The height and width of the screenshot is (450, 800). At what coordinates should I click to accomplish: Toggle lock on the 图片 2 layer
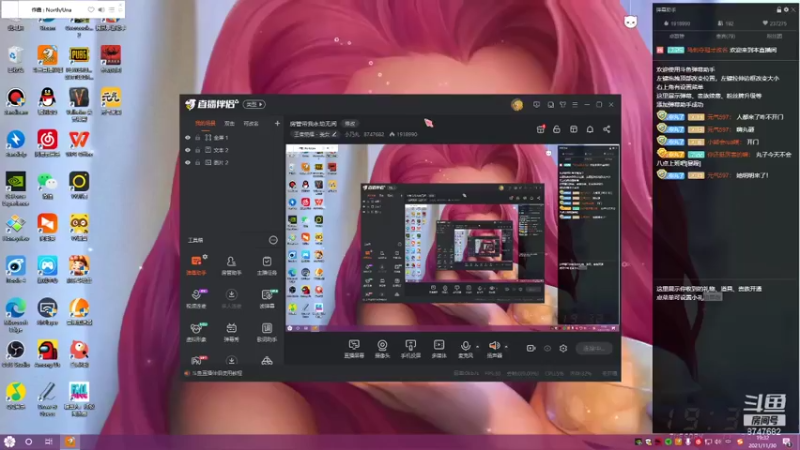click(197, 162)
